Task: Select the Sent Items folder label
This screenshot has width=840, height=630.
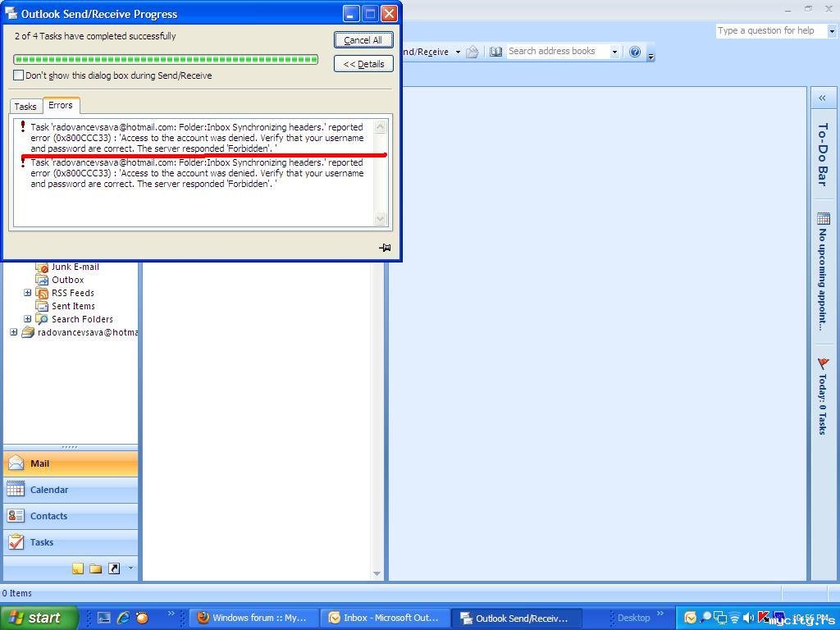Action: [73, 306]
